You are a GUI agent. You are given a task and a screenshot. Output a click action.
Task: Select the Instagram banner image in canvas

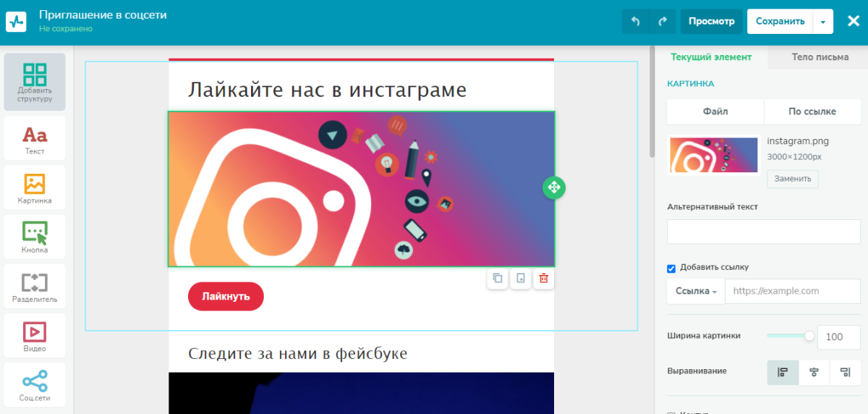click(x=361, y=189)
